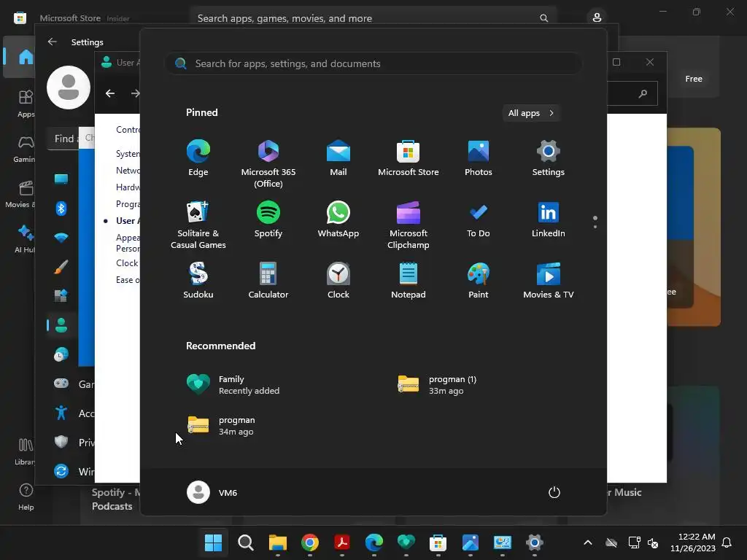
Task: Open network status tray icon
Action: click(x=634, y=542)
